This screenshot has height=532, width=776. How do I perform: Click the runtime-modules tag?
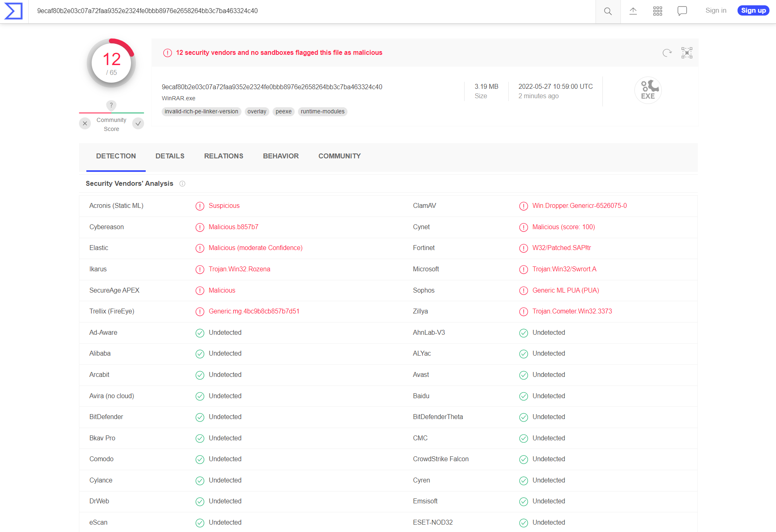pyautogui.click(x=323, y=112)
